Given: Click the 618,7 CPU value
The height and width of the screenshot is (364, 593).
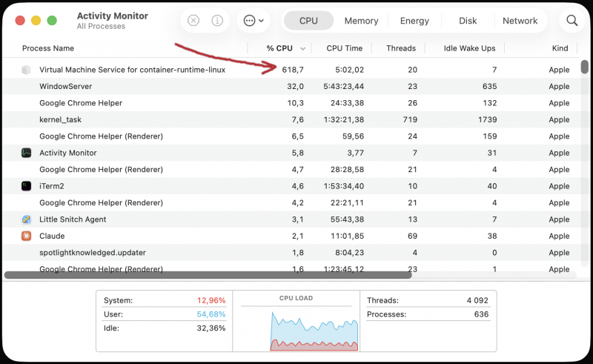Looking at the screenshot, I should pyautogui.click(x=293, y=70).
